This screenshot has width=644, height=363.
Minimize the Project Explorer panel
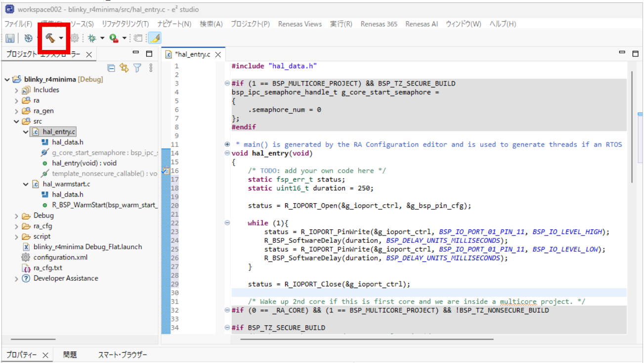136,53
